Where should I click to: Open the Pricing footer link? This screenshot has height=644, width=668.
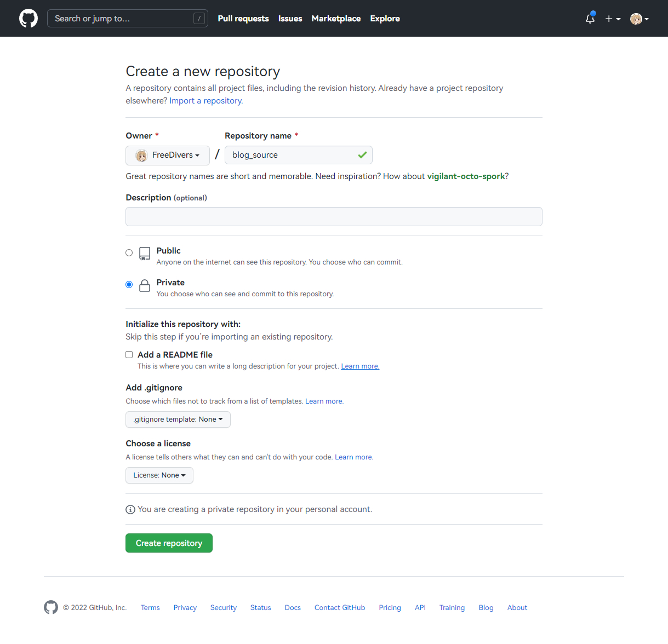point(390,608)
